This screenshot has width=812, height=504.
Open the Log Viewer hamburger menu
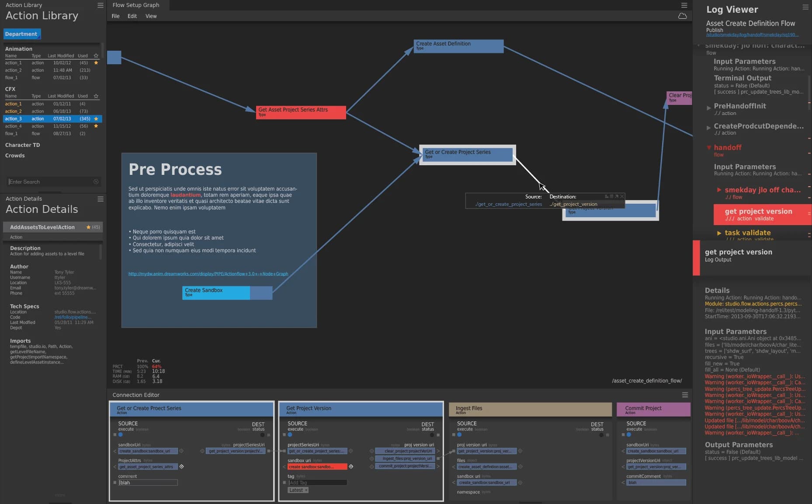coord(805,7)
